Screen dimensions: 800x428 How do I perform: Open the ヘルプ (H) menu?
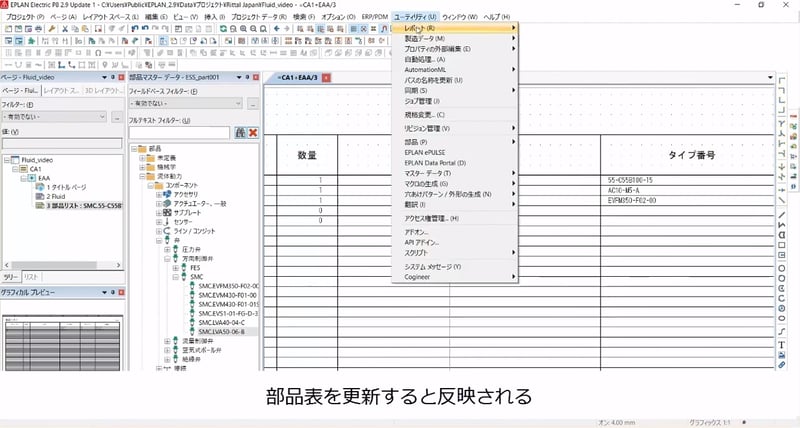point(497,17)
